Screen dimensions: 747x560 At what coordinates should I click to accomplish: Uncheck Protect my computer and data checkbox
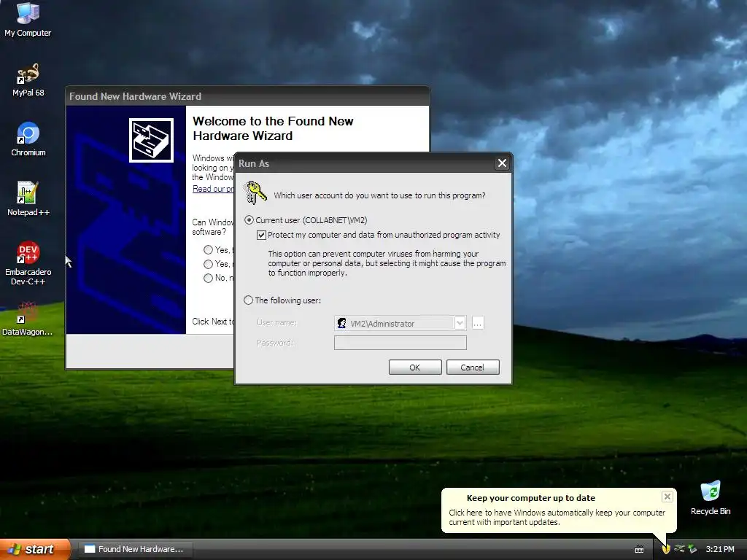(x=261, y=235)
